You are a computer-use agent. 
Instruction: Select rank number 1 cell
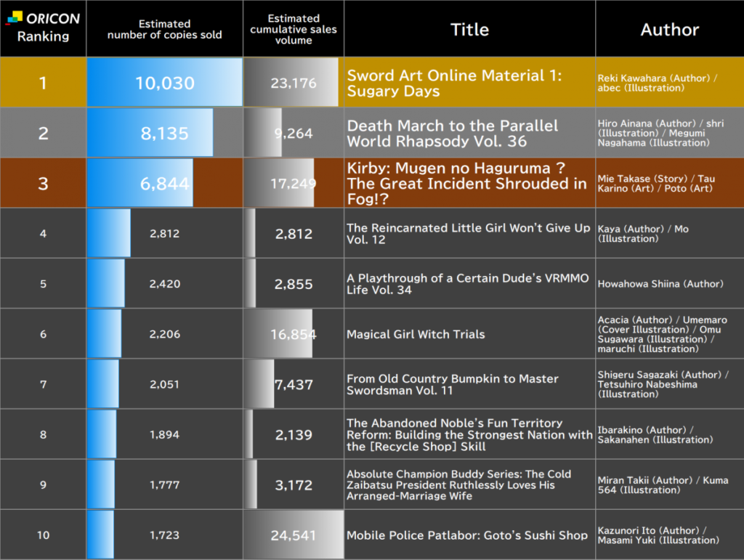point(43,83)
